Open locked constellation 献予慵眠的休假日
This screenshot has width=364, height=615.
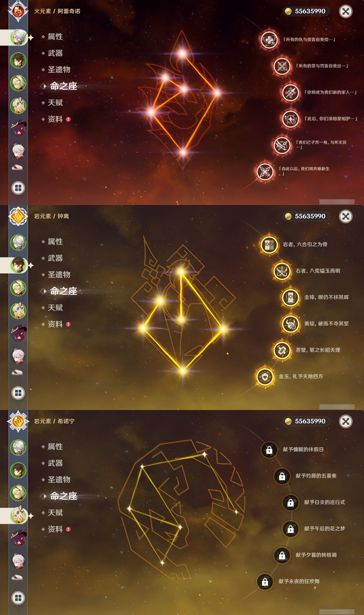(269, 450)
